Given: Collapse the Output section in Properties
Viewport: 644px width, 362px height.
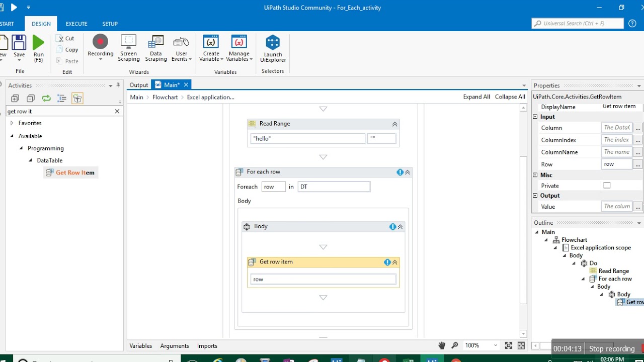Looking at the screenshot, I should [x=536, y=196].
